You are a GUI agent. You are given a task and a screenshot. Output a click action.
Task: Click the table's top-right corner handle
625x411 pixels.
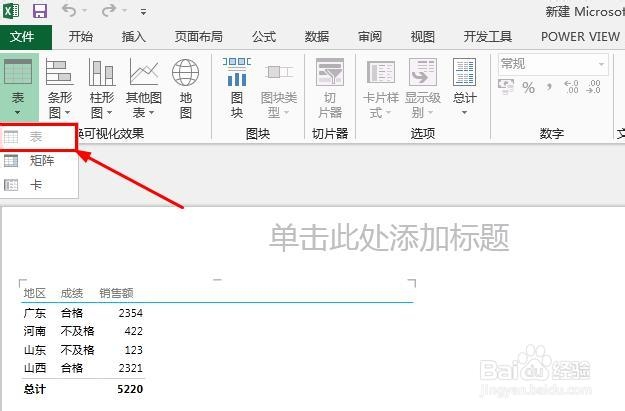[412, 283]
